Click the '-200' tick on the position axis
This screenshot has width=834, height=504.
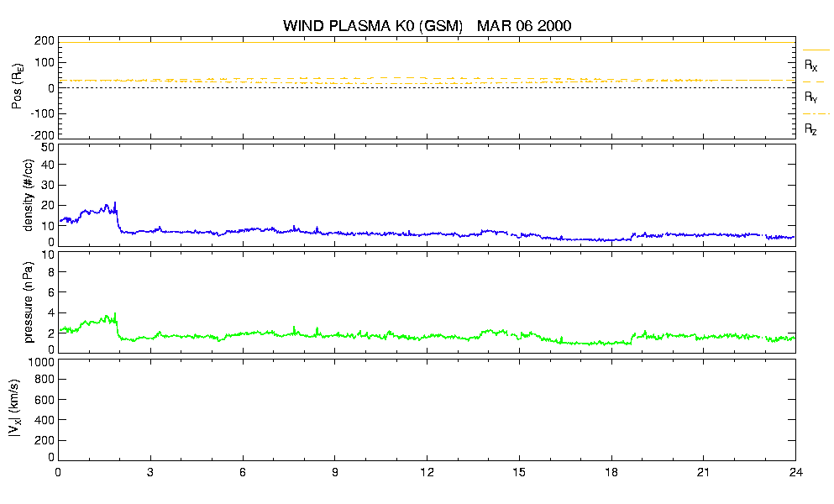(x=43, y=135)
